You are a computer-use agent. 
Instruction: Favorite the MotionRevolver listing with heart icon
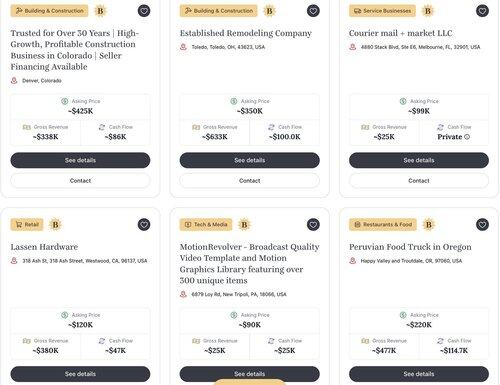pos(313,224)
